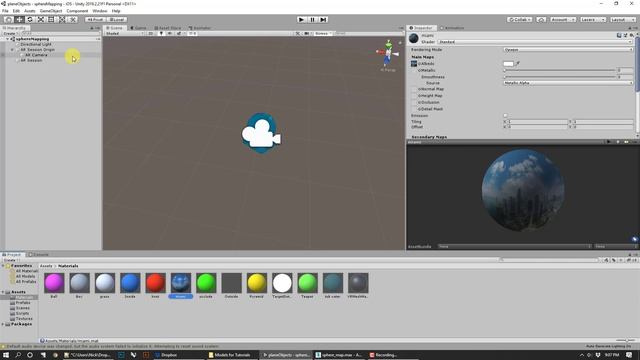The width and height of the screenshot is (640, 360).
Task: Select the magenta Ball material
Action: [x=54, y=285]
